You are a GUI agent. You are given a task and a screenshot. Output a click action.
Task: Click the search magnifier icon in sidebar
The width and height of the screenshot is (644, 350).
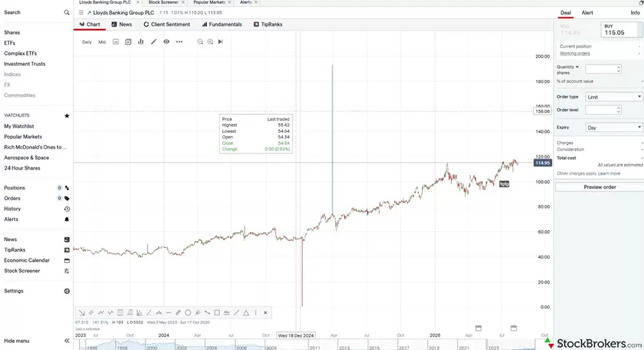[66, 13]
